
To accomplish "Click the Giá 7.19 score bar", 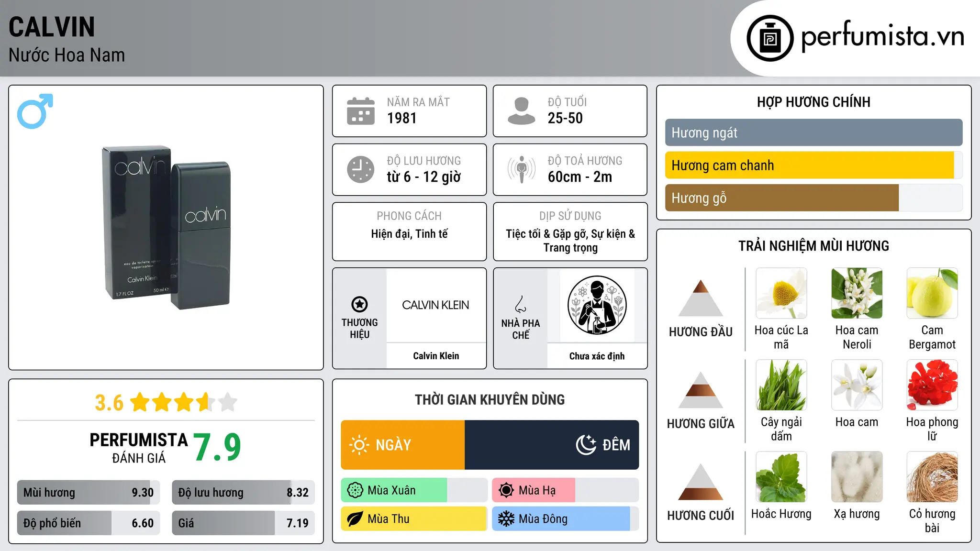I will (x=243, y=523).
